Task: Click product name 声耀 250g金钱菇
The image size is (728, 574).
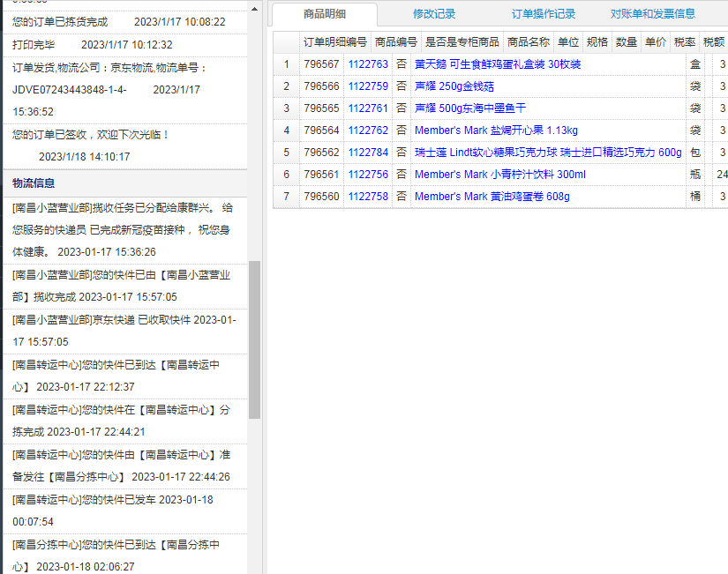Action: (454, 86)
